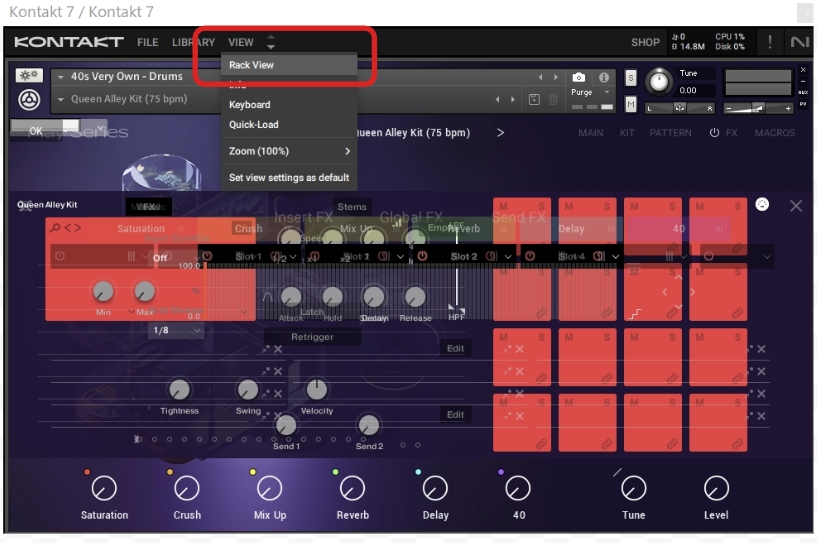The image size is (817, 543).
Task: Open the exclamation warning panel
Action: (770, 42)
